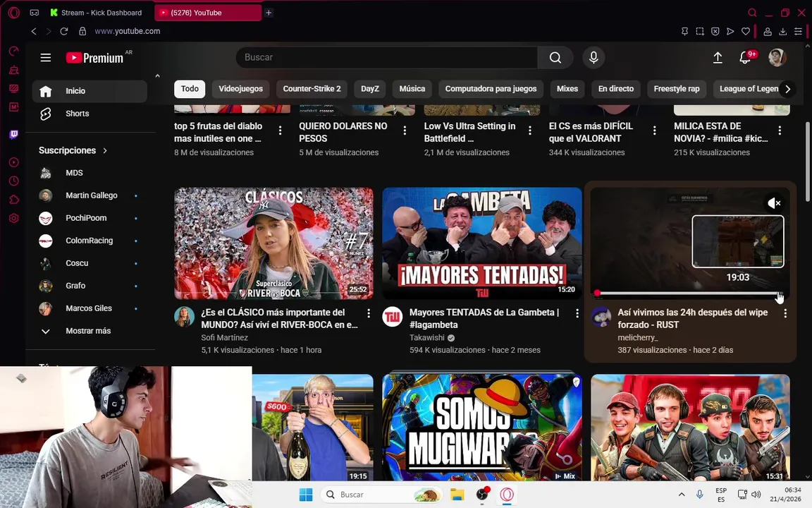Open the Marcos Giles subscription

pyautogui.click(x=90, y=308)
